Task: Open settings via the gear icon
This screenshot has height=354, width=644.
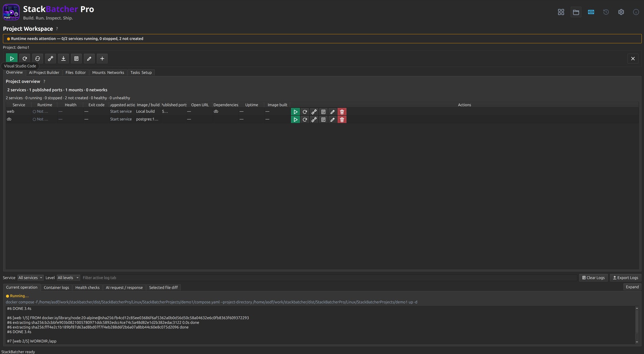Action: pyautogui.click(x=621, y=12)
